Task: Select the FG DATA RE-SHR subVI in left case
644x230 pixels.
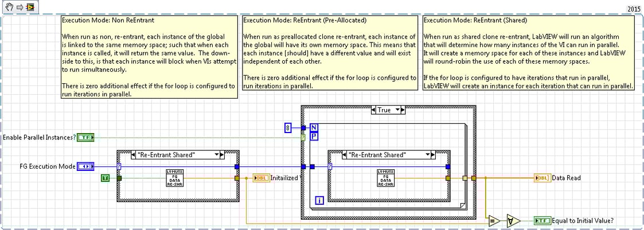Action: (x=173, y=178)
